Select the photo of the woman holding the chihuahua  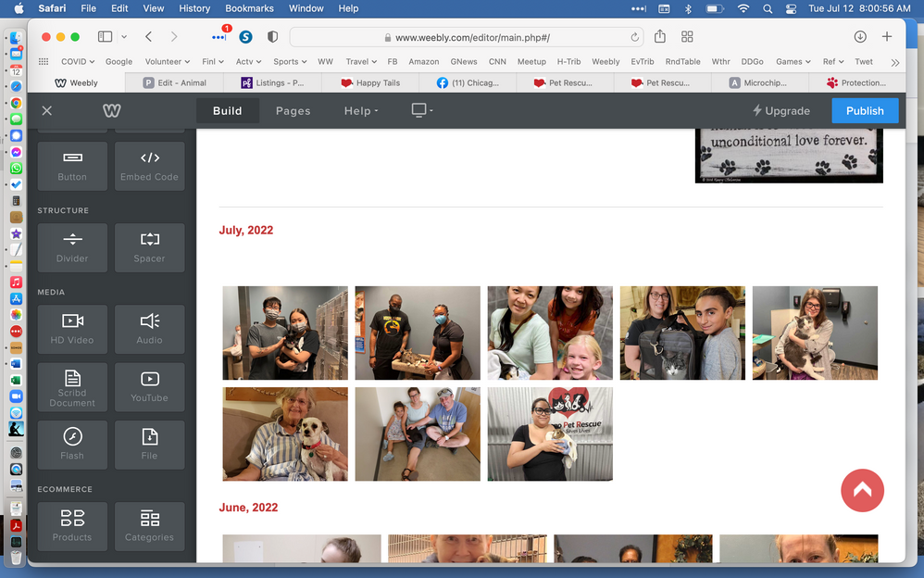(x=285, y=433)
